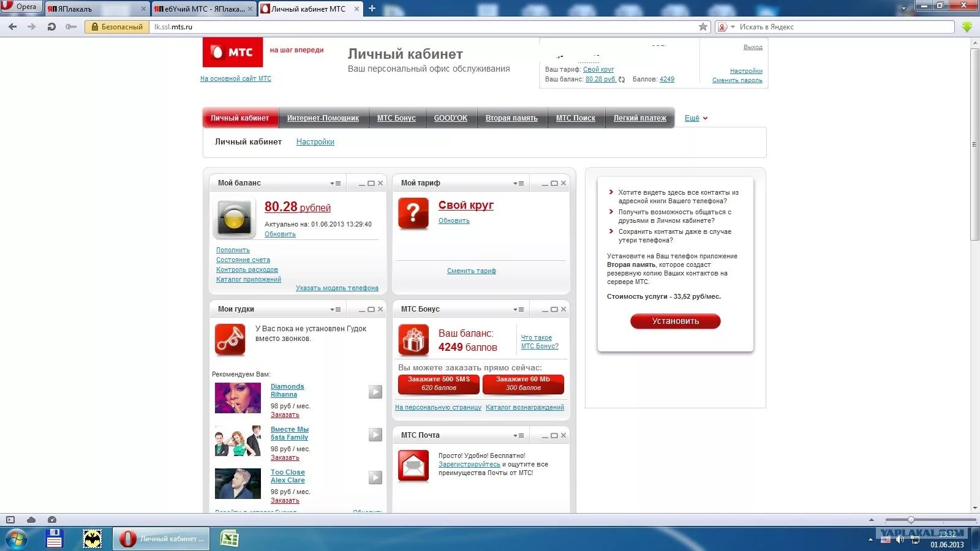This screenshot has height=551, width=980.
Task: Close the Мои гудки widget
Action: pyautogui.click(x=380, y=309)
